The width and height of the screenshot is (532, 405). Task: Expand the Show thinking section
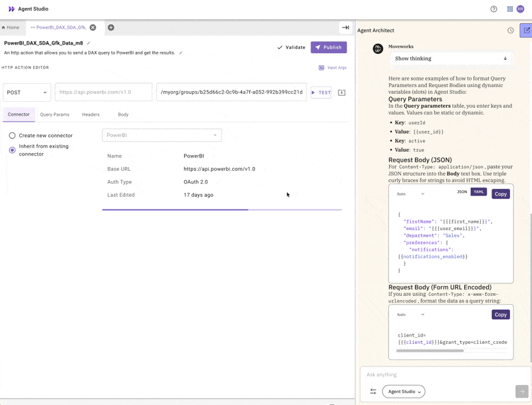[451, 59]
